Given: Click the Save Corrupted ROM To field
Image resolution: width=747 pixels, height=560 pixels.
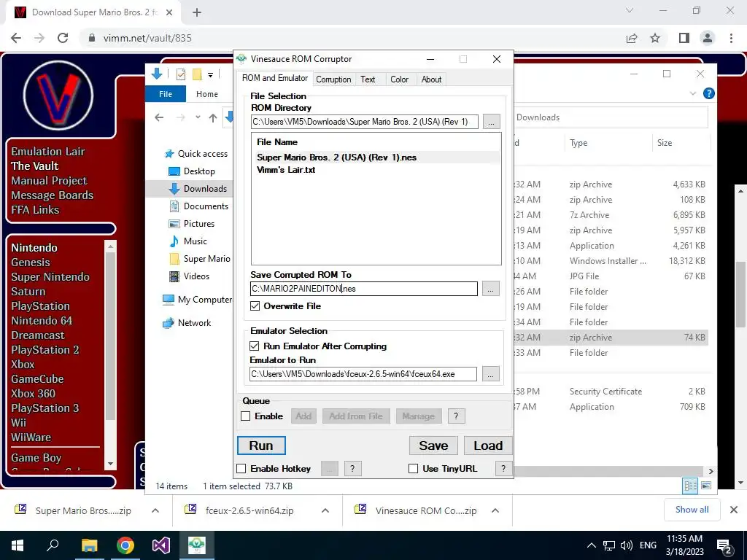Looking at the screenshot, I should 363,289.
